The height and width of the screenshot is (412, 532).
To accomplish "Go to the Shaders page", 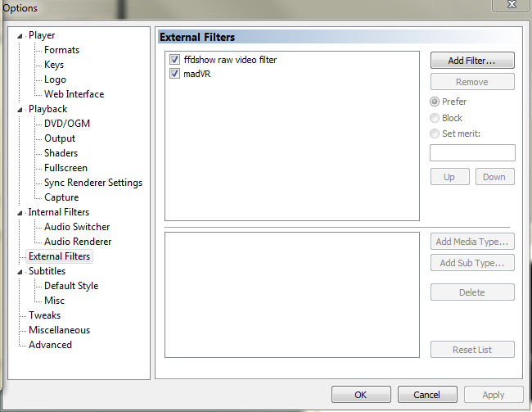I will click(x=61, y=153).
